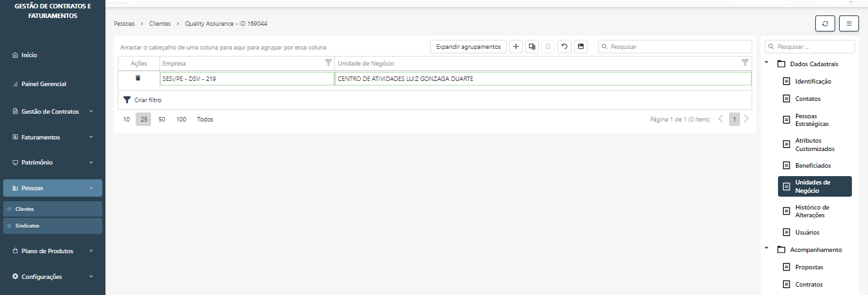Click the save layout icon in grid toolbar
Screen dimensions: 868x295
pyautogui.click(x=581, y=47)
